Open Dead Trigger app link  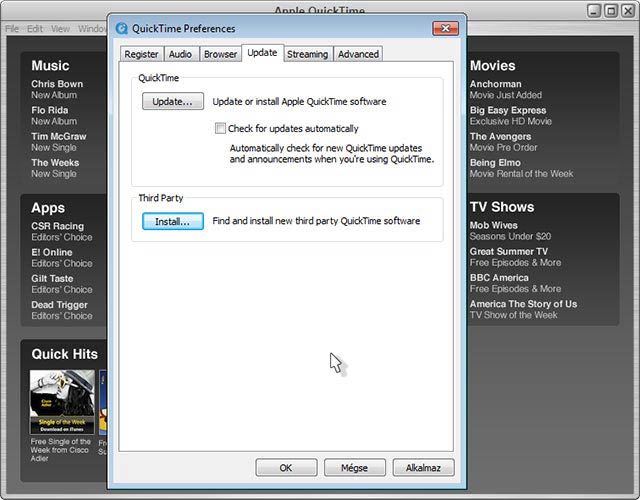(62, 310)
